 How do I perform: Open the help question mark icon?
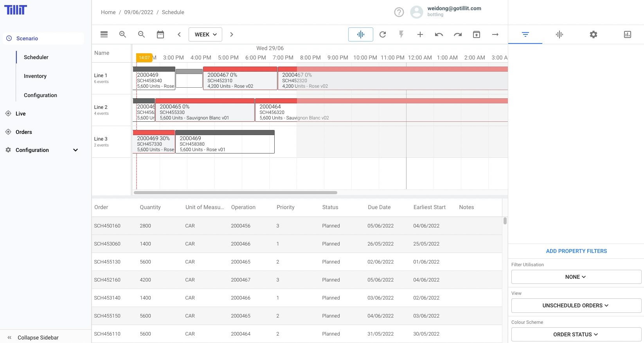399,12
